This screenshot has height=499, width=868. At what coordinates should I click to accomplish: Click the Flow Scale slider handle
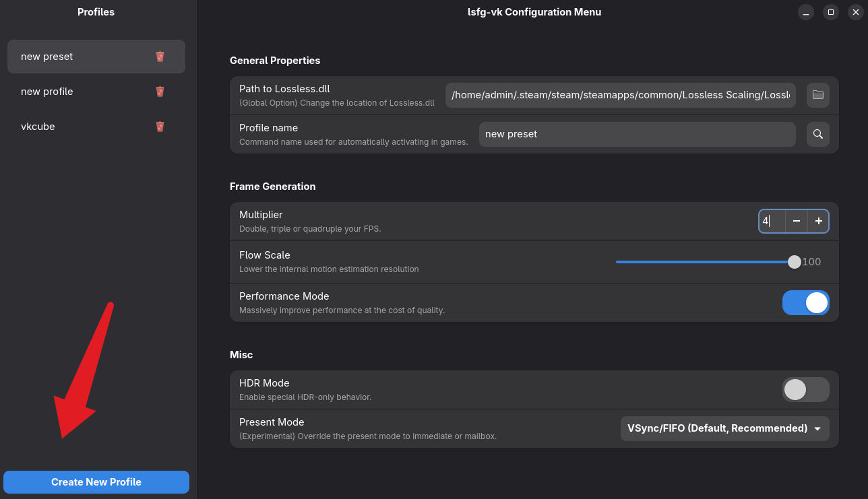pyautogui.click(x=795, y=262)
